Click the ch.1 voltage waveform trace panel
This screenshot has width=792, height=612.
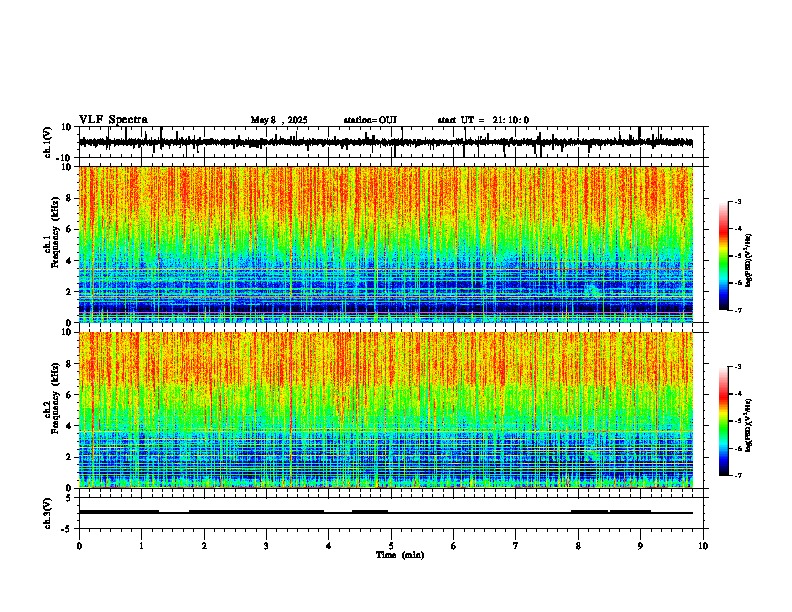390,142
